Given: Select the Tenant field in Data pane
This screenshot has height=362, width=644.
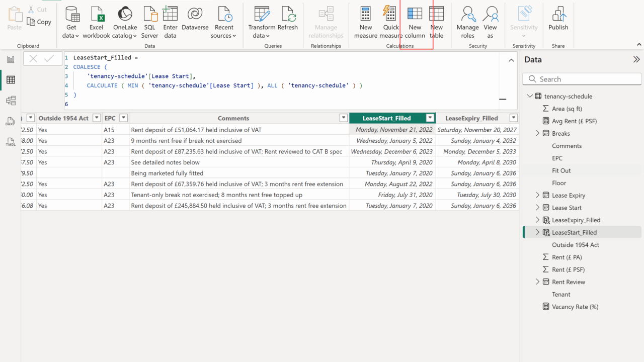Looking at the screenshot, I should [561, 294].
